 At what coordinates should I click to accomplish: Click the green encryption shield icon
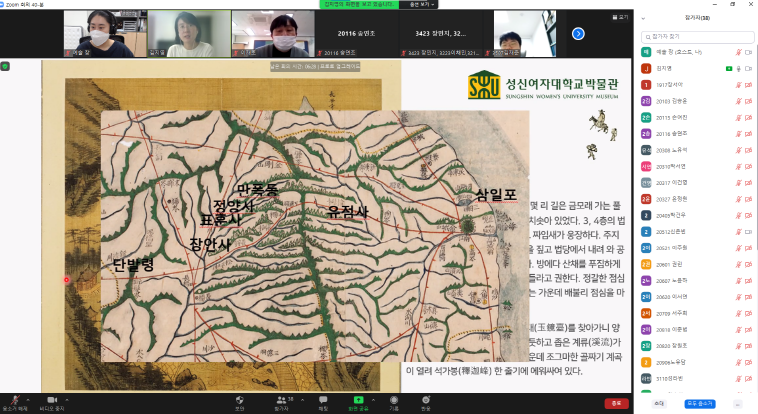click(x=5, y=66)
